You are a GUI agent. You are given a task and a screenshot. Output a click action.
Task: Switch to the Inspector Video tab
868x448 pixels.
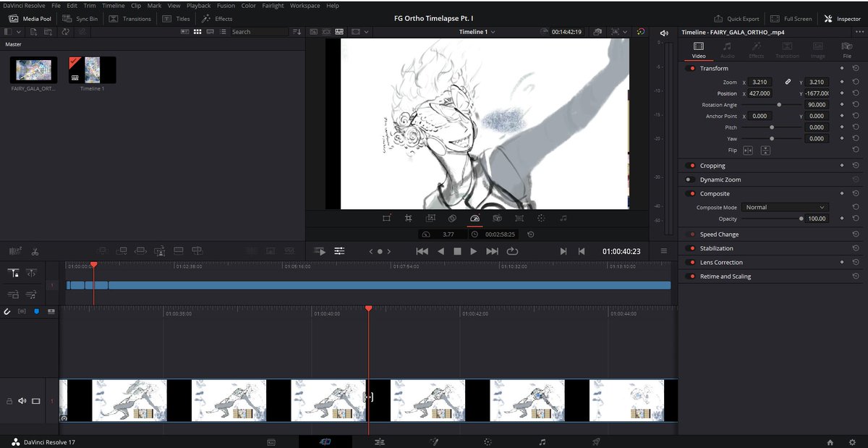tap(699, 50)
